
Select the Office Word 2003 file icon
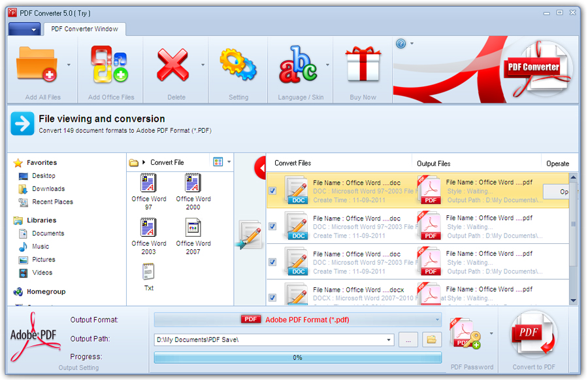coord(148,228)
